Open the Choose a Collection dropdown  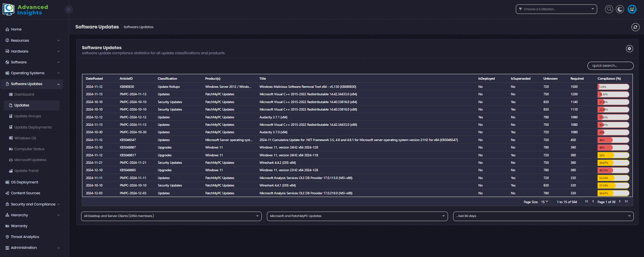pos(556,9)
